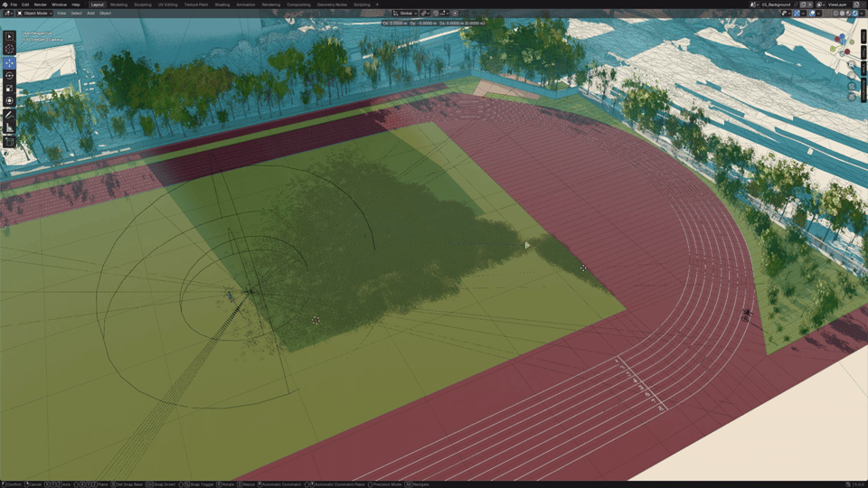868x488 pixels.
Task: Open the editor type selector
Action: tap(8, 13)
